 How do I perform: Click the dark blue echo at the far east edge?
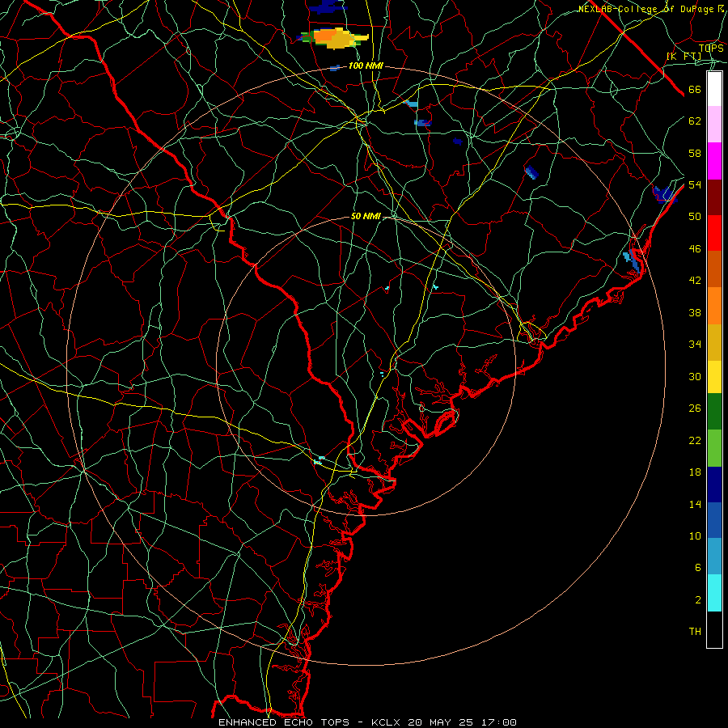[665, 194]
